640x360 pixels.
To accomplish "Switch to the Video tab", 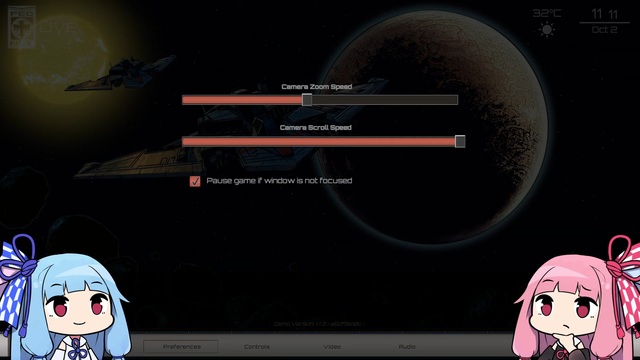I will click(332, 347).
